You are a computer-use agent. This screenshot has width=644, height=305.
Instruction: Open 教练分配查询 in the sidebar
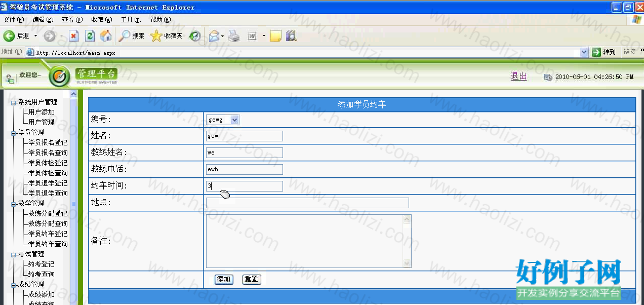(48, 224)
